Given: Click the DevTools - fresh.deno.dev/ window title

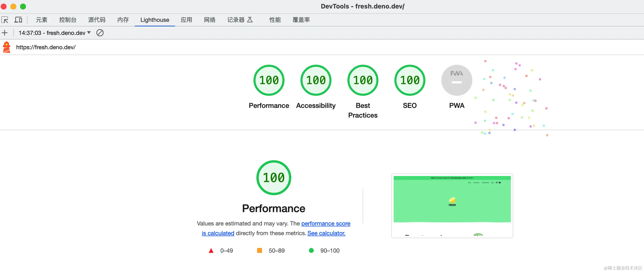Looking at the screenshot, I should tap(362, 6).
